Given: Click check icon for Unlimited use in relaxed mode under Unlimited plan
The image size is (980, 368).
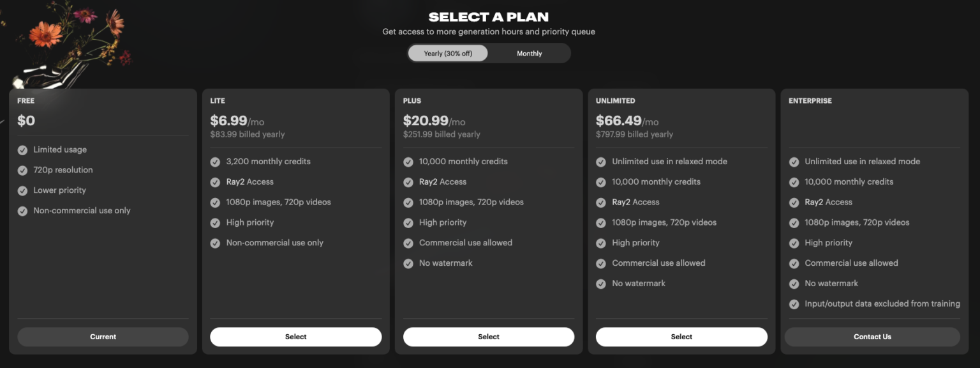Looking at the screenshot, I should 601,162.
